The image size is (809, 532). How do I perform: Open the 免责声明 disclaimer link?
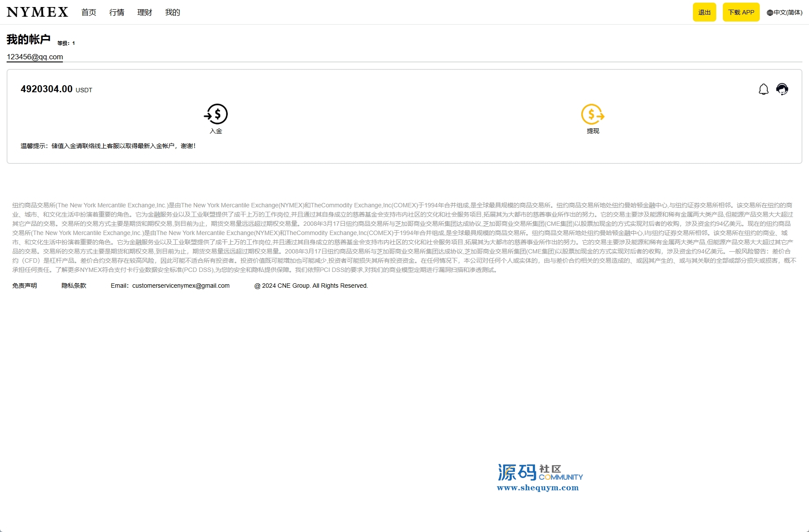(x=25, y=286)
